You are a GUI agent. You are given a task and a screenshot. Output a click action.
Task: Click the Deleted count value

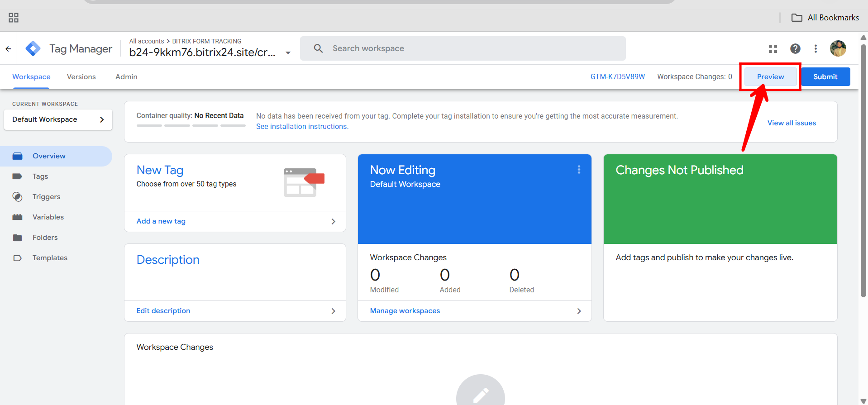(515, 275)
